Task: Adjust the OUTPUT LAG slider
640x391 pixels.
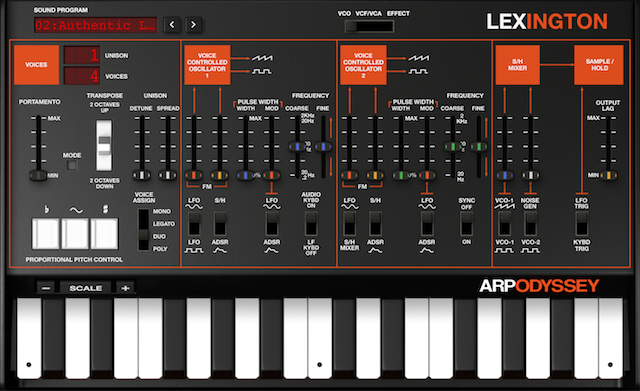Action: coord(608,176)
